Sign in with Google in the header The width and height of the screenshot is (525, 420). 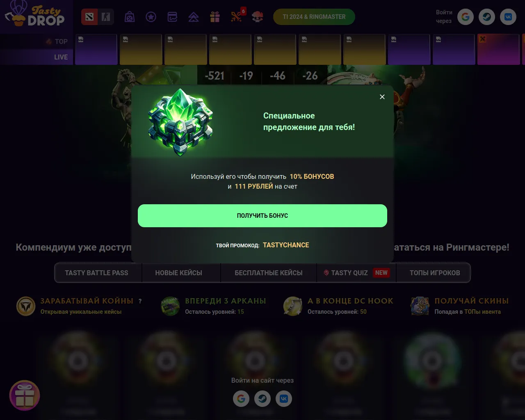click(x=466, y=17)
